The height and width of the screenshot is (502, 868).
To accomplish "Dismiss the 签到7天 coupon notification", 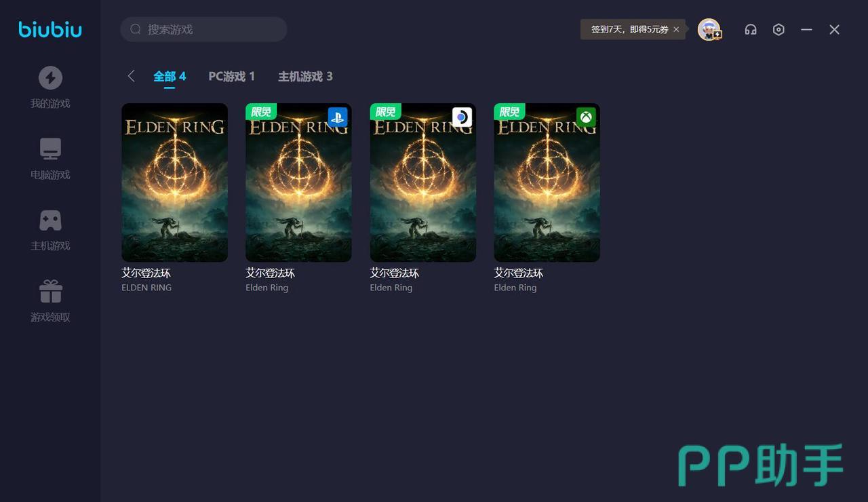I will tap(676, 30).
